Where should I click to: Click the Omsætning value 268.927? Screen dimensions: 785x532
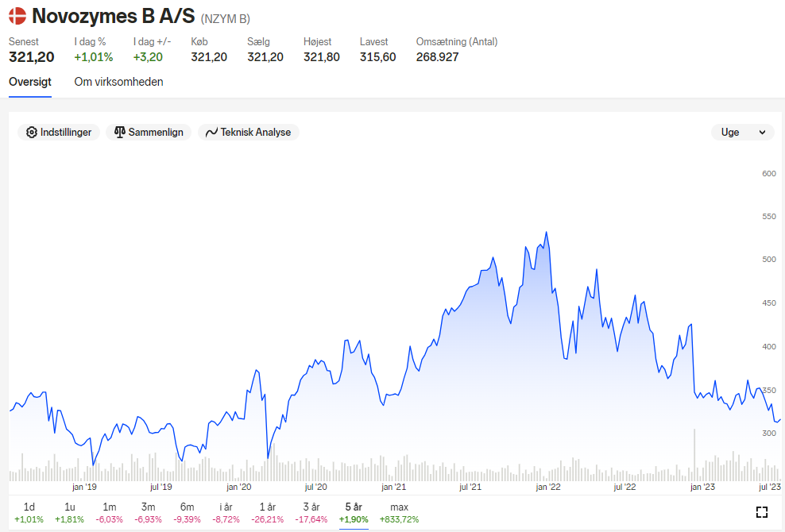coord(438,57)
